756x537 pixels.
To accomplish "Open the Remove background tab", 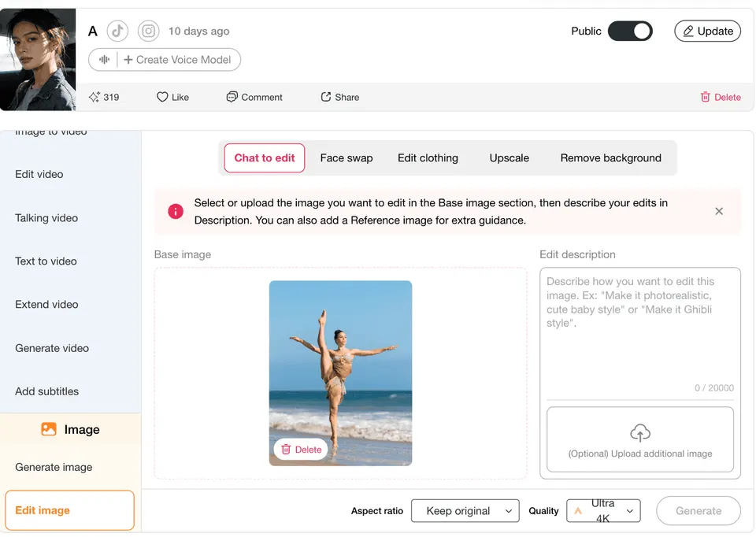I will [610, 157].
